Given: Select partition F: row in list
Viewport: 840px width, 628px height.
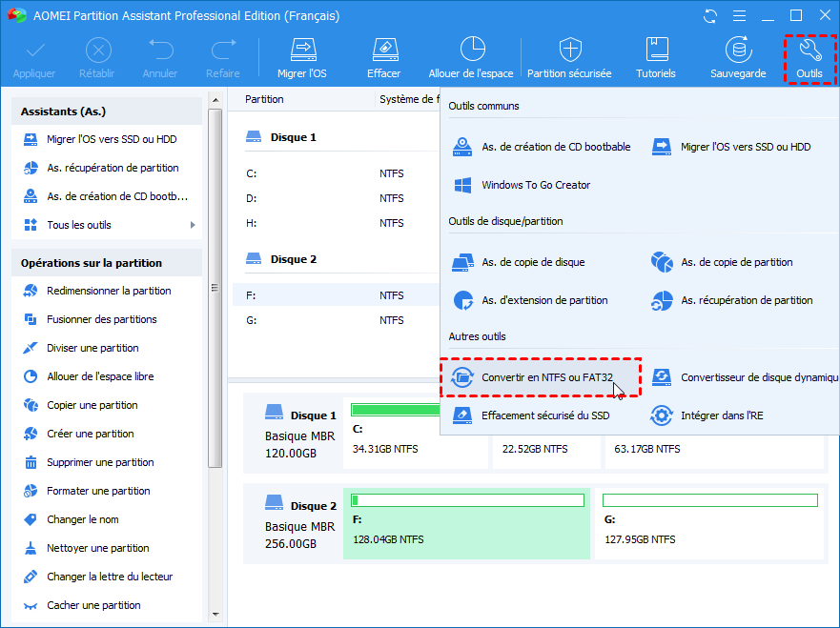Looking at the screenshot, I should tap(337, 295).
